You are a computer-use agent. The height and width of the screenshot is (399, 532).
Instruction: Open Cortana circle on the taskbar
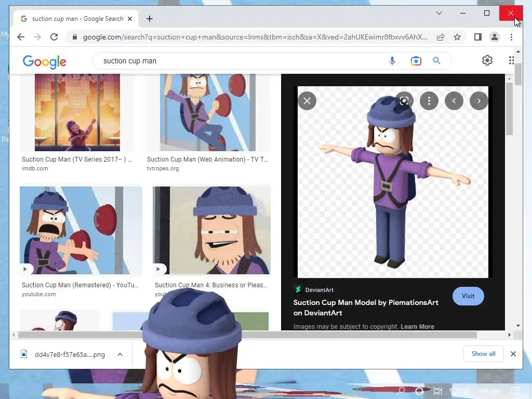click(x=419, y=391)
